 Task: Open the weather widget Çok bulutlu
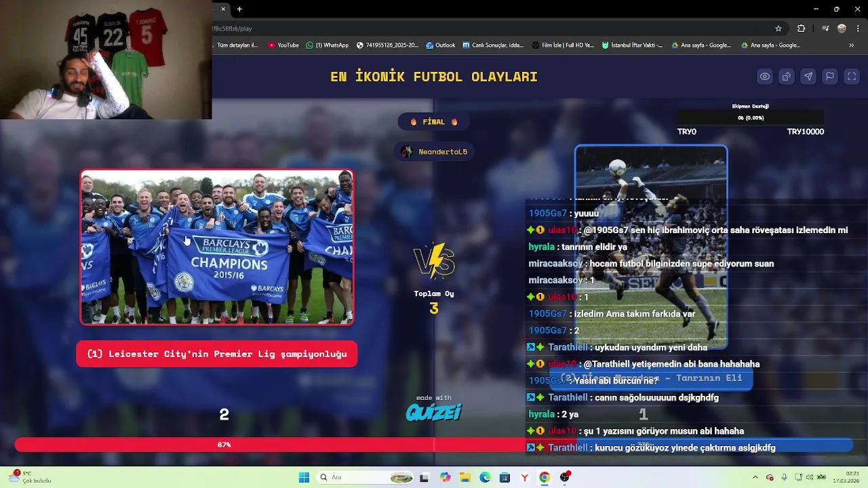point(28,477)
